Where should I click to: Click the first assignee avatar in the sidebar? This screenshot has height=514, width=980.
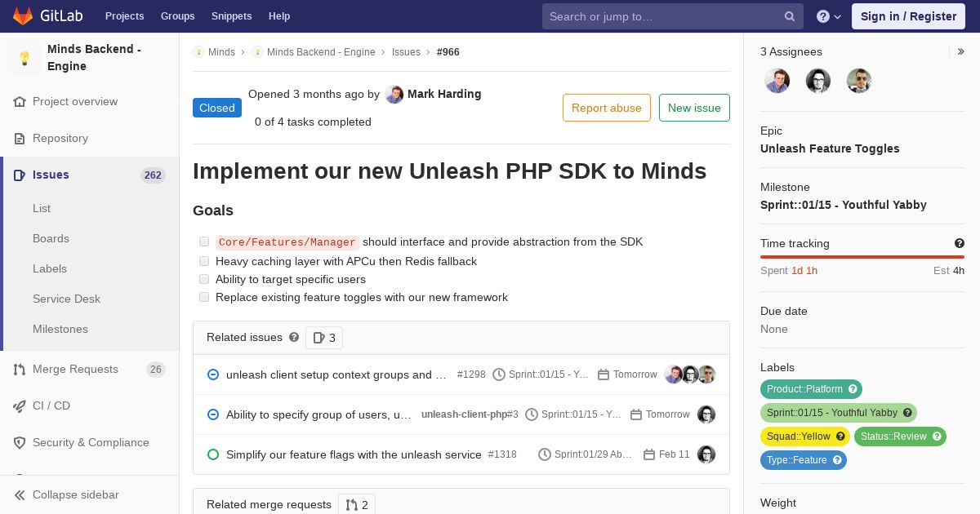[777, 81]
